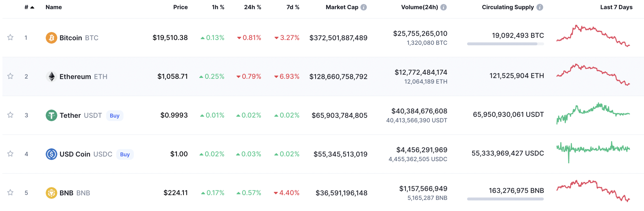Click supply value 121,525,904 ETH
Screen dimensions: 644x211
click(x=516, y=76)
